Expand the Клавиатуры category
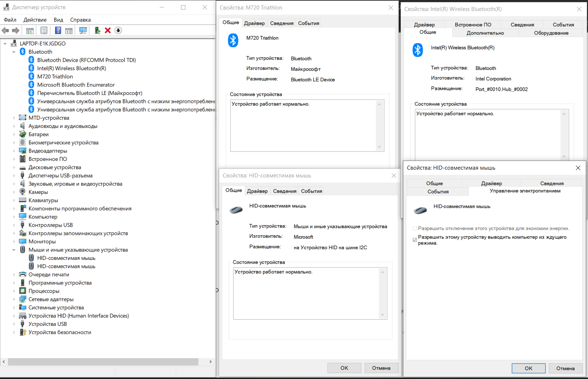Viewport: 588px width, 379px height. click(14, 200)
